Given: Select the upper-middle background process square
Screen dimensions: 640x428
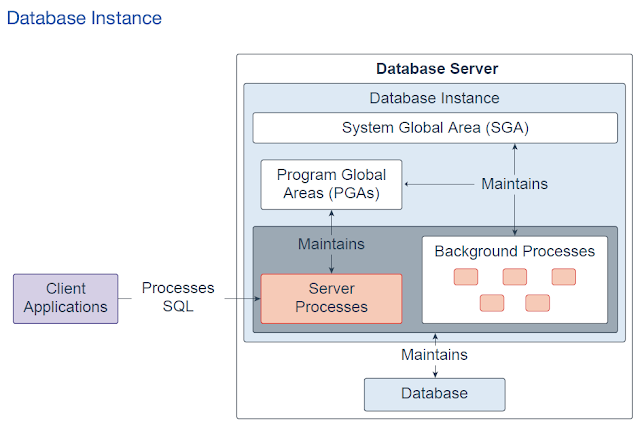Looking at the screenshot, I should click(x=515, y=277).
